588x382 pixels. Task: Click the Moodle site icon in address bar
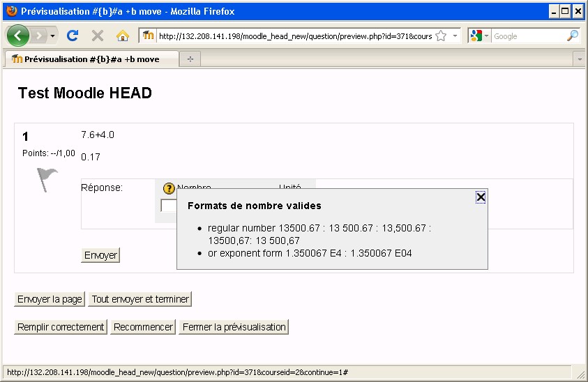148,36
